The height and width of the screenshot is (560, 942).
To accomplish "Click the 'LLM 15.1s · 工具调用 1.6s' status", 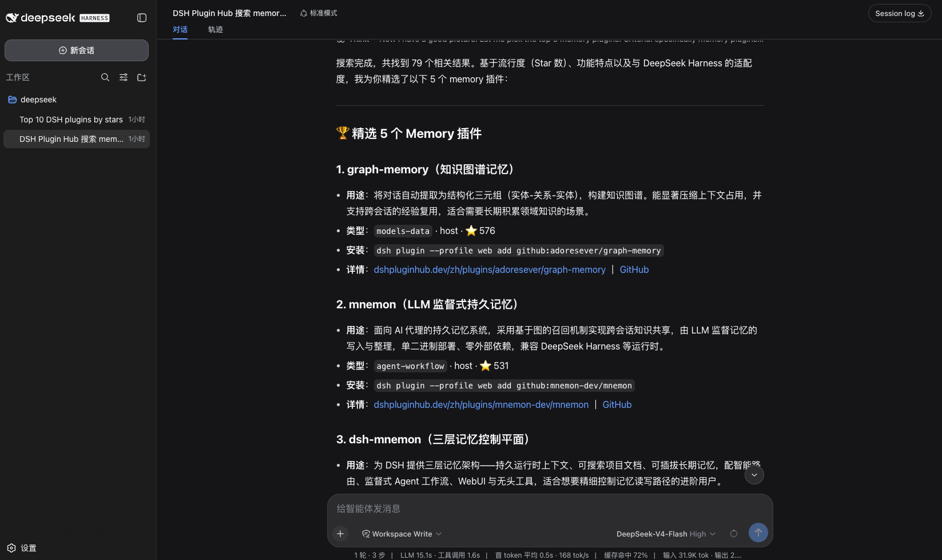I will coord(440,555).
